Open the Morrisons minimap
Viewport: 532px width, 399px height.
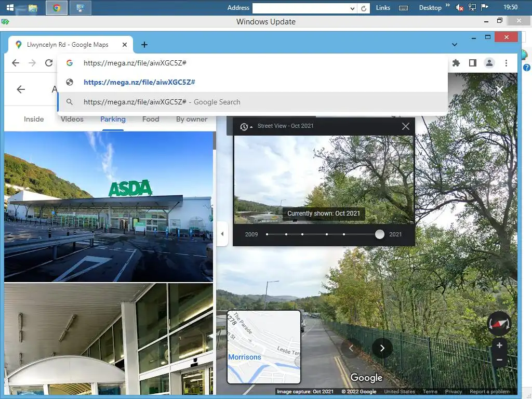tap(263, 347)
